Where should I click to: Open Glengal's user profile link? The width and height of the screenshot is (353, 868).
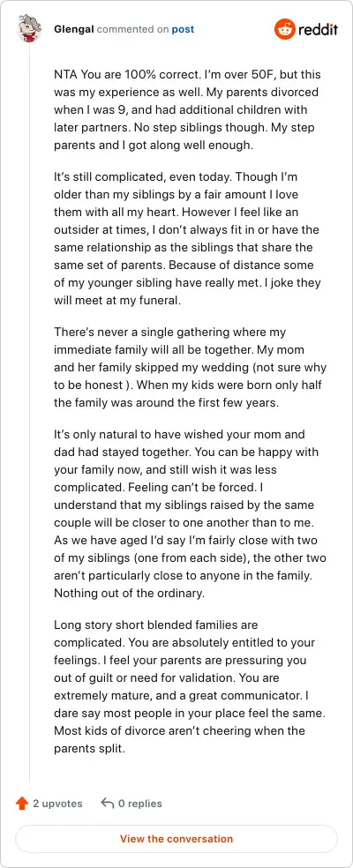point(74,29)
